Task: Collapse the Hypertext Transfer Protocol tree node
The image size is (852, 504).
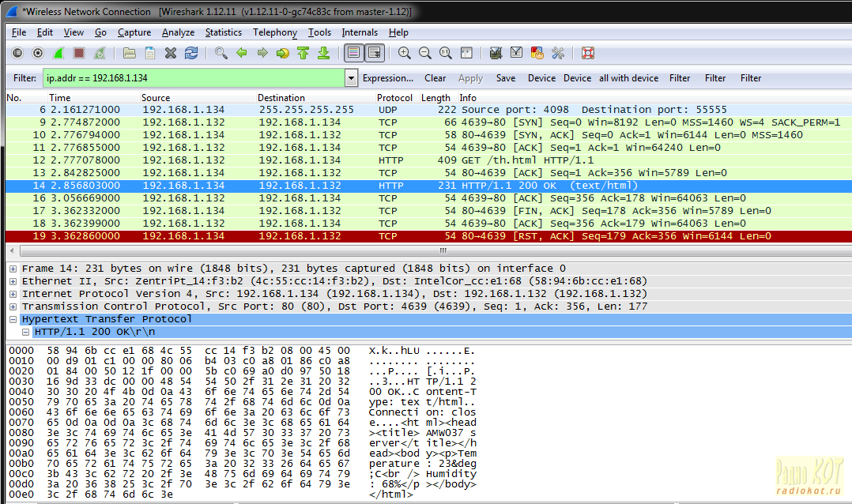Action: (13, 319)
